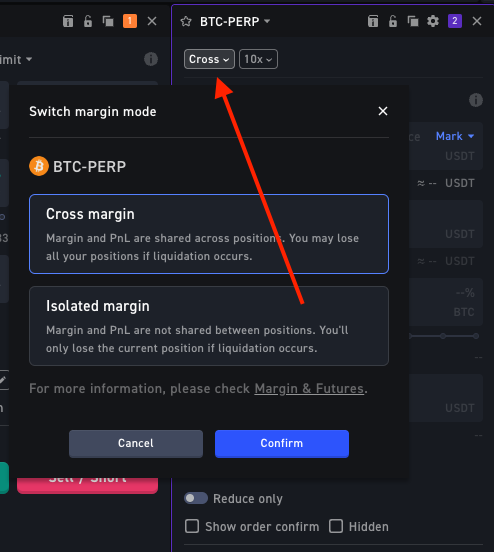Click the Confirm button
This screenshot has width=494, height=552.
coord(282,443)
